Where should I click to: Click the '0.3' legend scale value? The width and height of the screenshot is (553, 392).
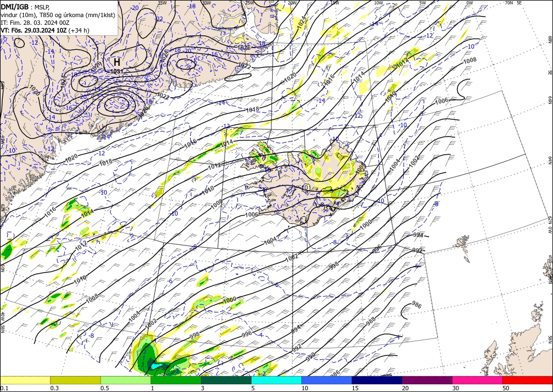coord(54,388)
